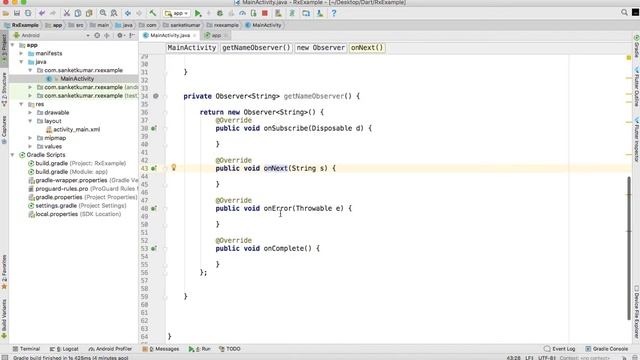Click the Search Everywhere magnifier icon
The width and height of the screenshot is (640, 360).
(x=624, y=13)
